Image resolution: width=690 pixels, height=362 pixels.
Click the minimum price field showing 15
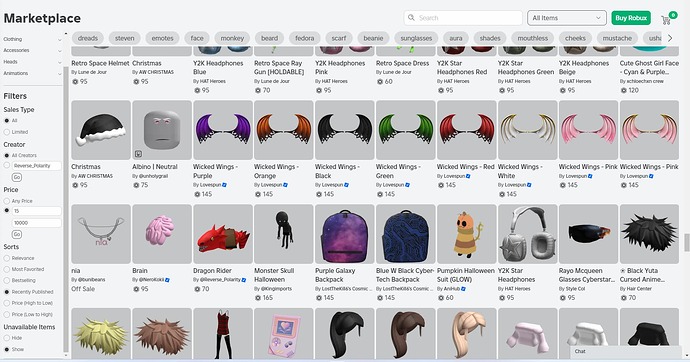pos(37,211)
